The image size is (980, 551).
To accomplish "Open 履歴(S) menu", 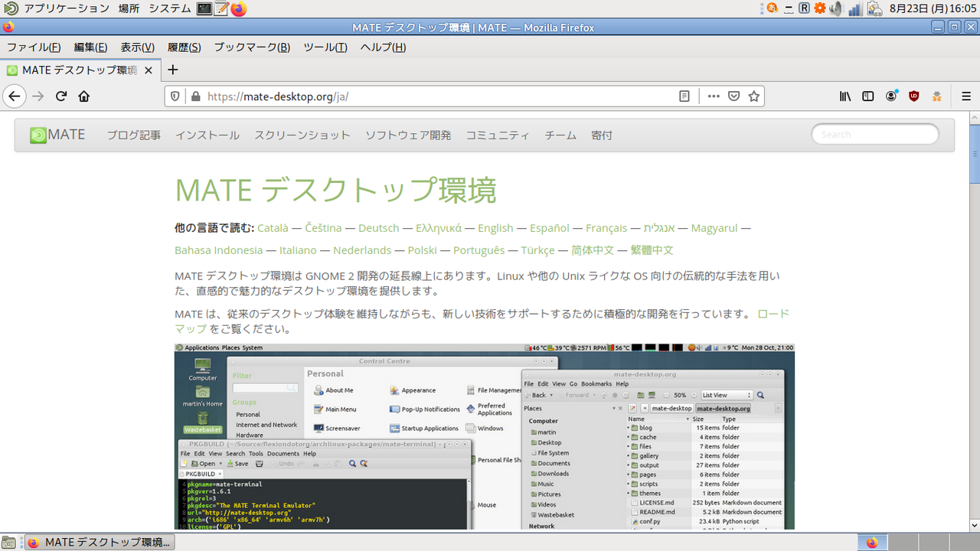I will click(184, 47).
